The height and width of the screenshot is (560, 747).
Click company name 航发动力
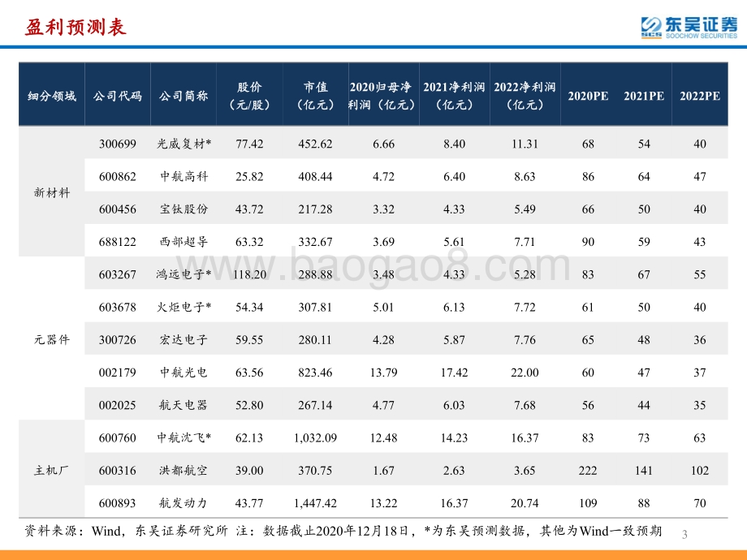(x=184, y=503)
